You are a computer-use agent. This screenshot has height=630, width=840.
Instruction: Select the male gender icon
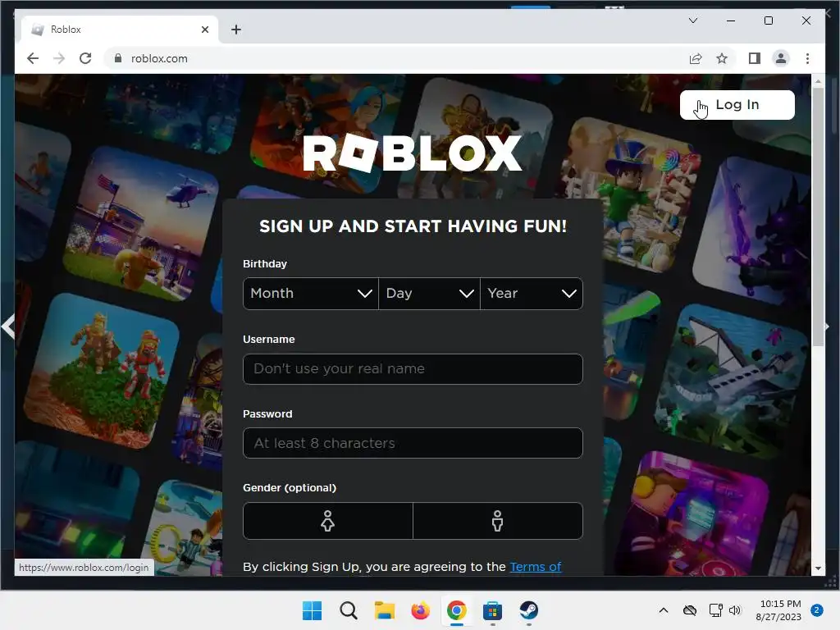point(498,521)
